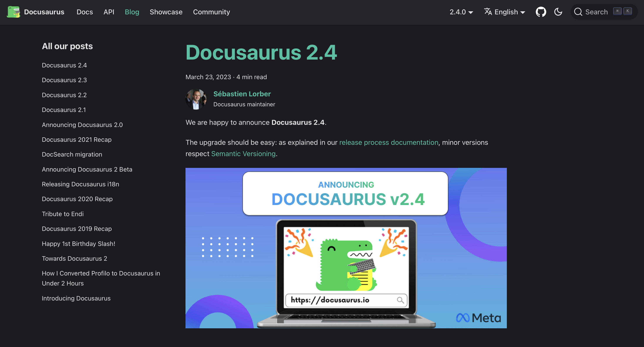
Task: Click the language translate icon
Action: pos(488,12)
